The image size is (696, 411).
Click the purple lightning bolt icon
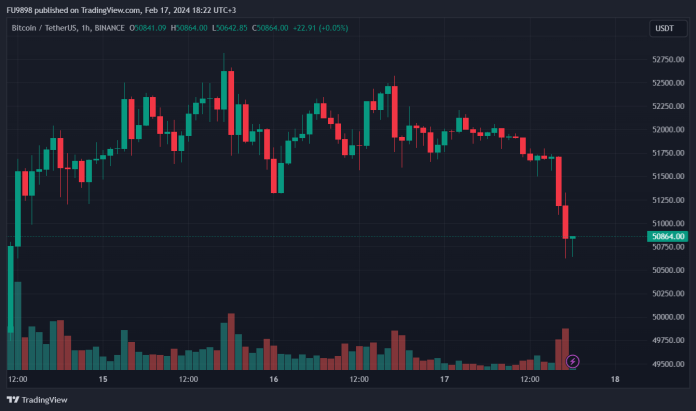click(573, 361)
